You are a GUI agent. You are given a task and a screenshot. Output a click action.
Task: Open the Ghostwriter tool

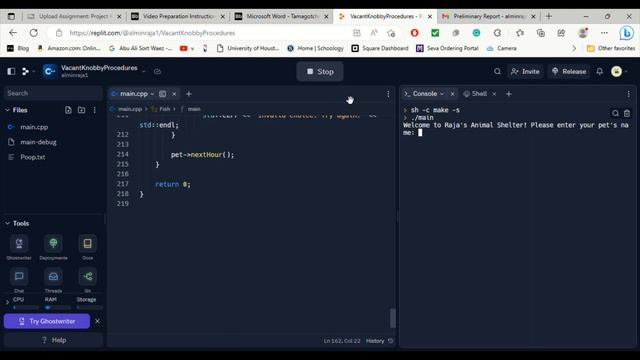tap(19, 247)
